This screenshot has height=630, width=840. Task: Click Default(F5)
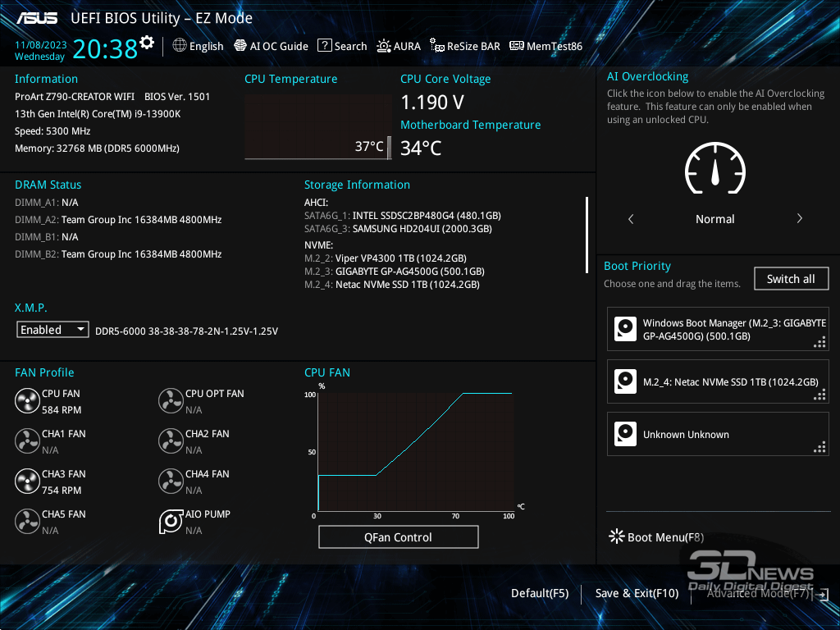540,593
